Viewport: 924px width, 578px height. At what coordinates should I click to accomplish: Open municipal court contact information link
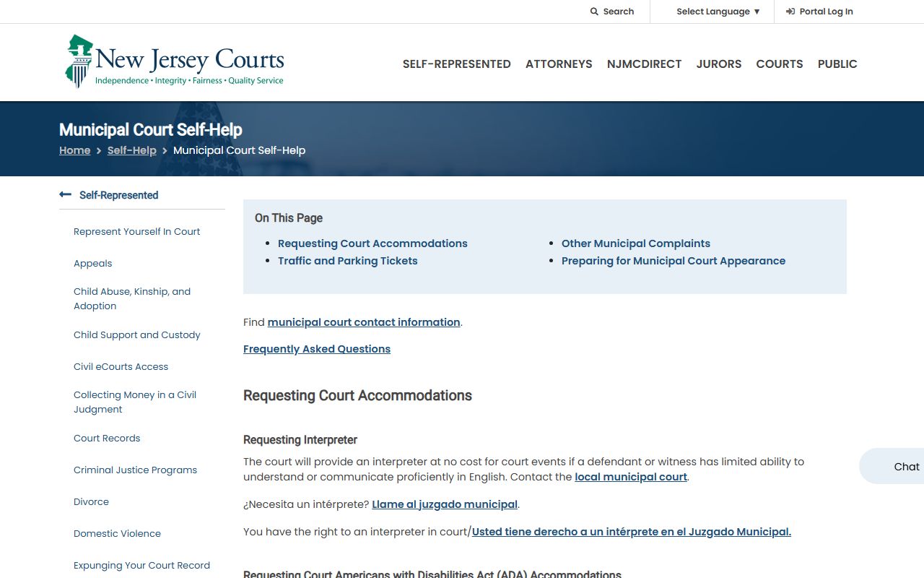[x=364, y=322]
